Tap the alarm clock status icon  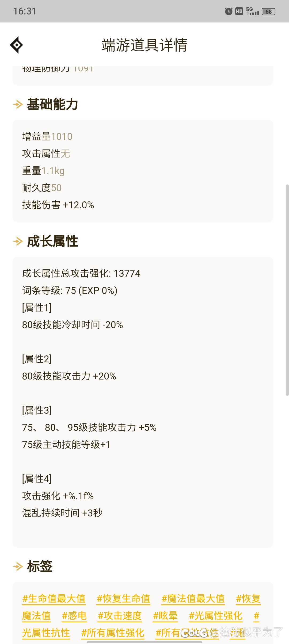point(229,11)
